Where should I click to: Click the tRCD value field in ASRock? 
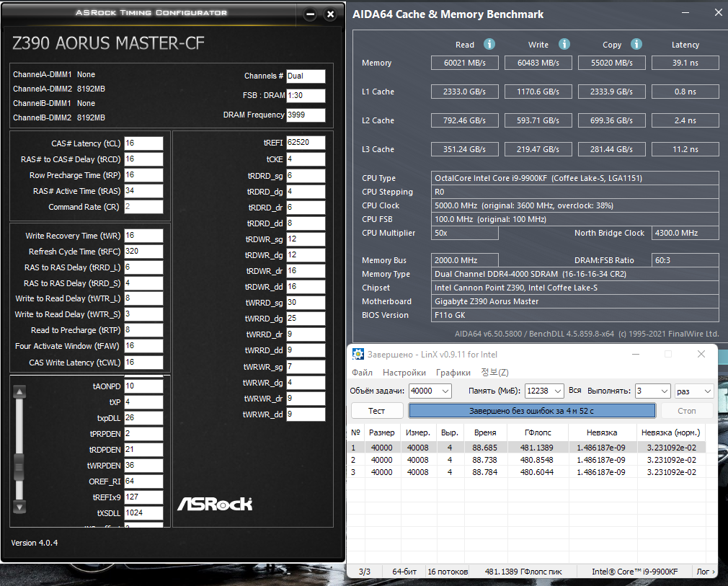(143, 159)
